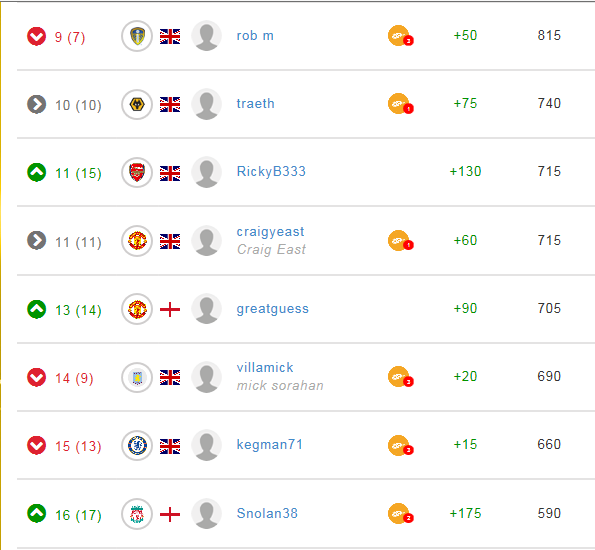Image resolution: width=595 pixels, height=550 pixels.
Task: Click the red down arrow at rank 9
Action: click(x=36, y=36)
